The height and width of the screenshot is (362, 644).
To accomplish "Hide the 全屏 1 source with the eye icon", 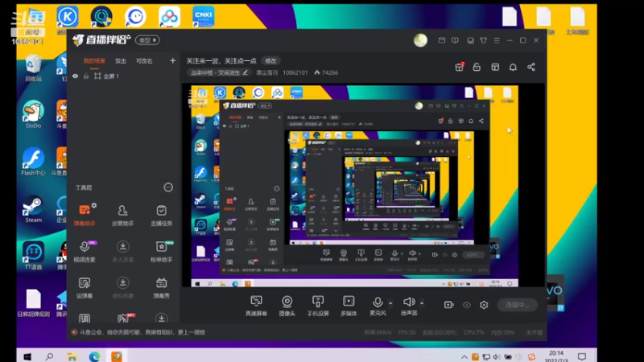I will point(75,76).
